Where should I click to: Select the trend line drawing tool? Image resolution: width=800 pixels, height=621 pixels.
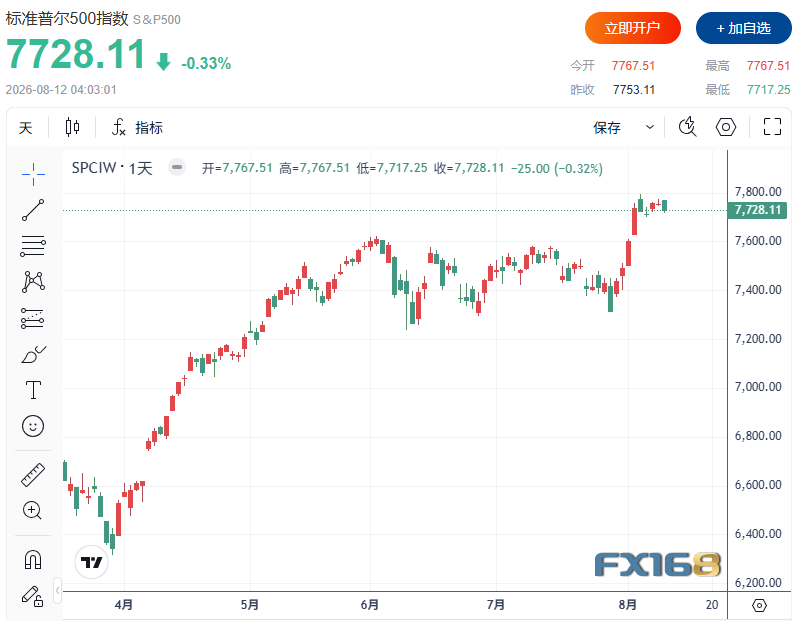33,210
